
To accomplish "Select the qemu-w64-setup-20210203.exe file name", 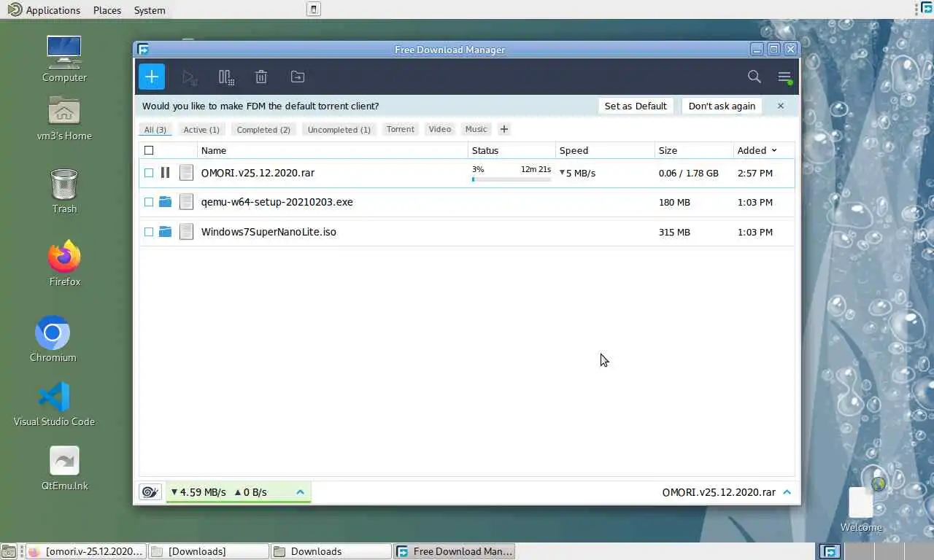I will (277, 202).
